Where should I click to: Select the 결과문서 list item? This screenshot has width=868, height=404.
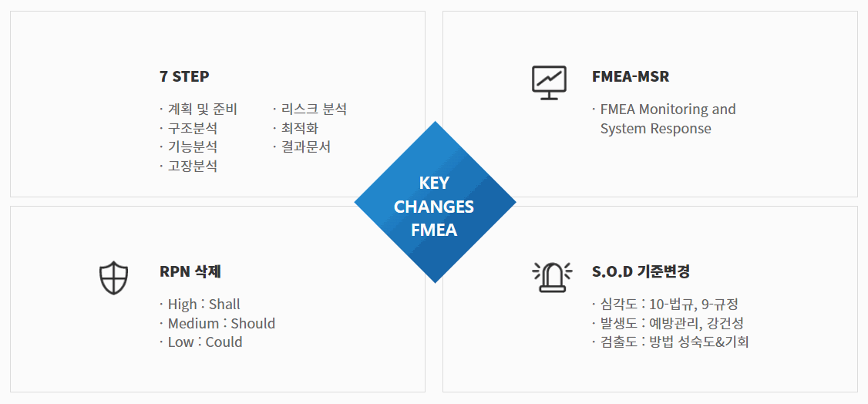pos(301,147)
